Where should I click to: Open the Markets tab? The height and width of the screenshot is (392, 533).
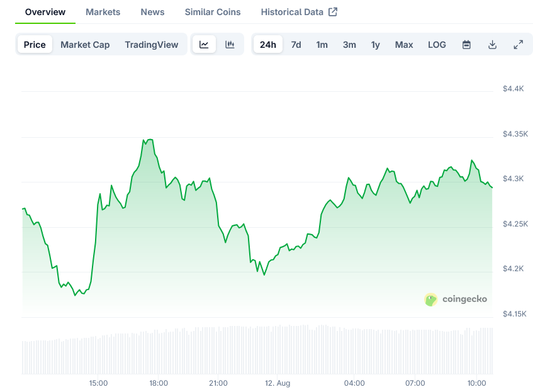103,12
